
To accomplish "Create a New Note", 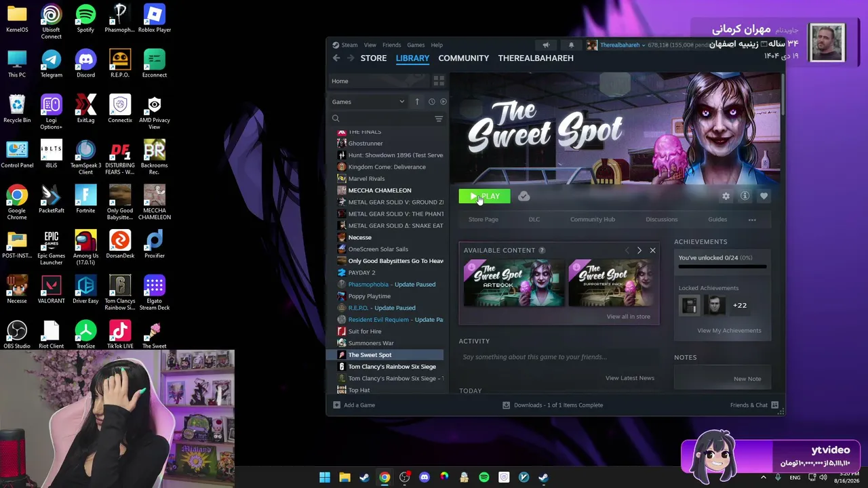I will [x=747, y=379].
